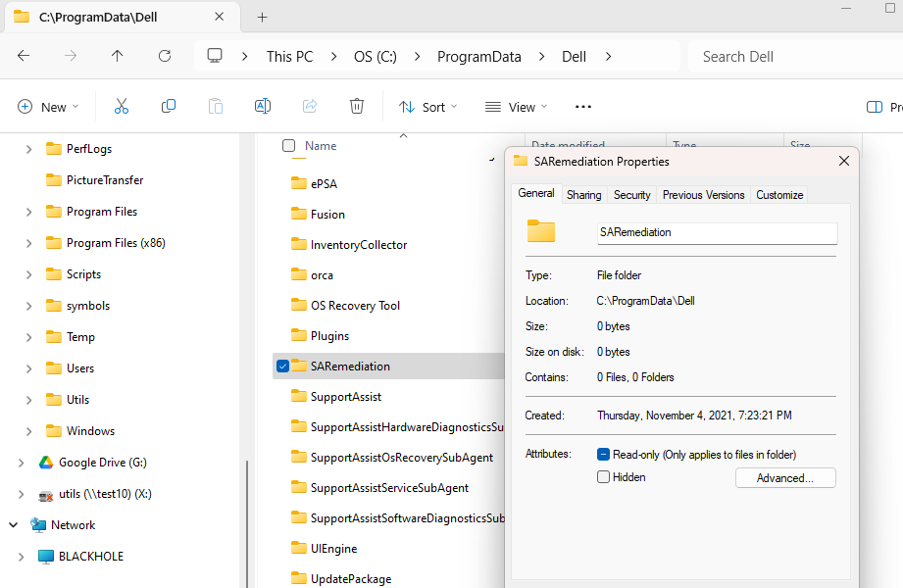Screen dimensions: 903x588
Task: Refresh the current folder view
Action: (x=165, y=56)
